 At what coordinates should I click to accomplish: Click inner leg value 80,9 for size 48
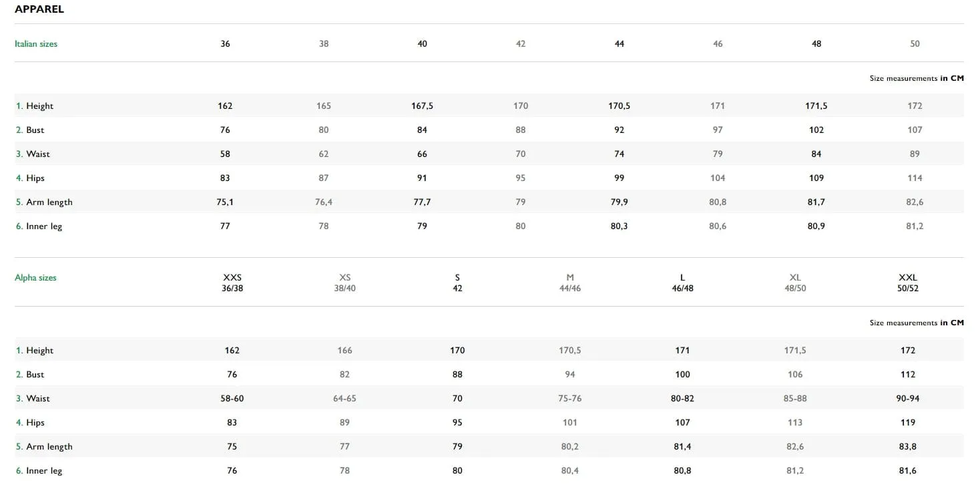tap(816, 226)
